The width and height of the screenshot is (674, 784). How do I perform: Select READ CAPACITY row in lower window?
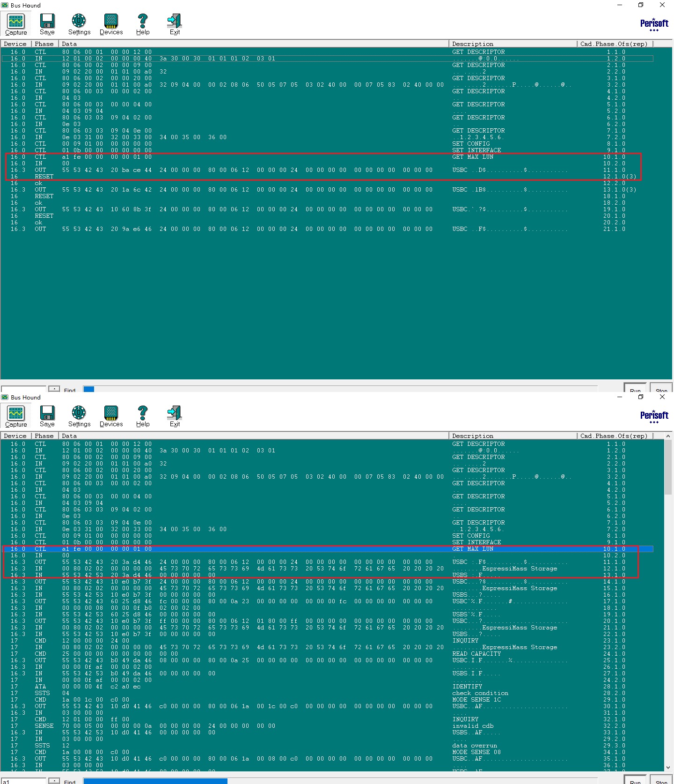327,654
